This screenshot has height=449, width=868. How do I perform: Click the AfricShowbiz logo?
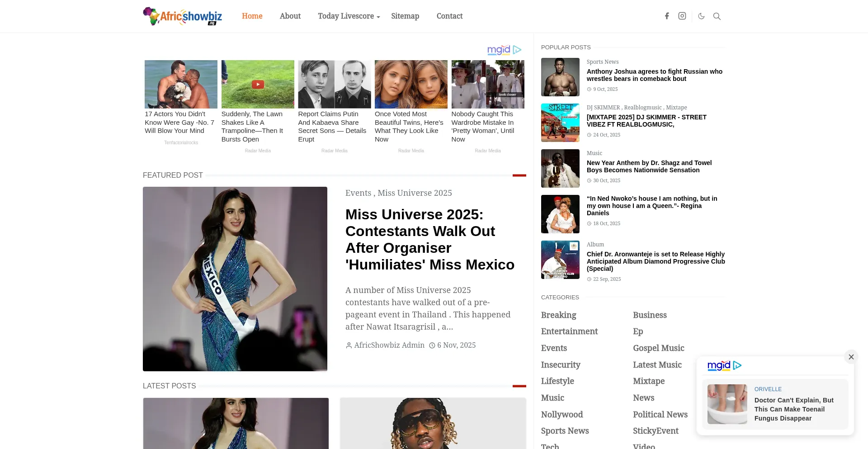click(x=183, y=16)
